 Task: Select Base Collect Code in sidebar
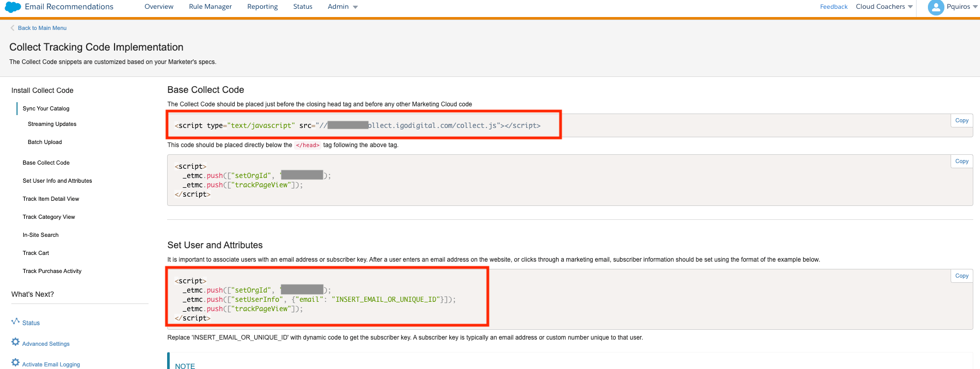tap(46, 163)
